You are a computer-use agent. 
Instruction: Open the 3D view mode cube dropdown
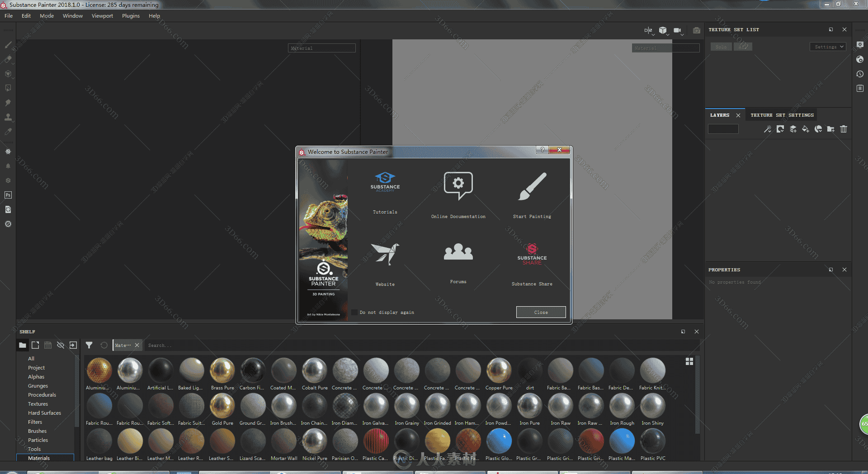coord(663,30)
